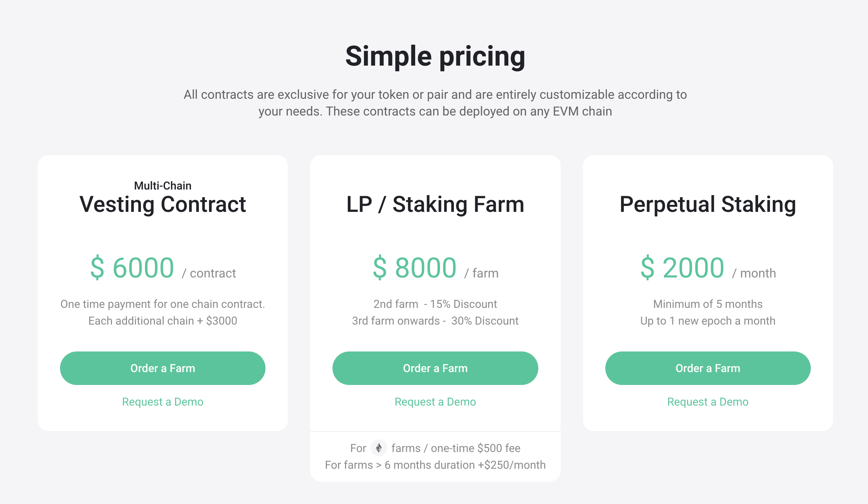Click the Vesting Contract card title
Viewport: 868px width, 504px height.
tap(163, 204)
